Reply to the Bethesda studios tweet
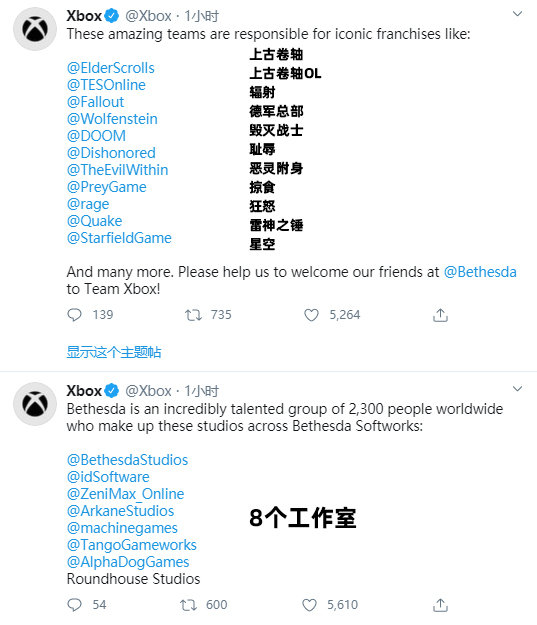This screenshot has width=537, height=625. 74,605
